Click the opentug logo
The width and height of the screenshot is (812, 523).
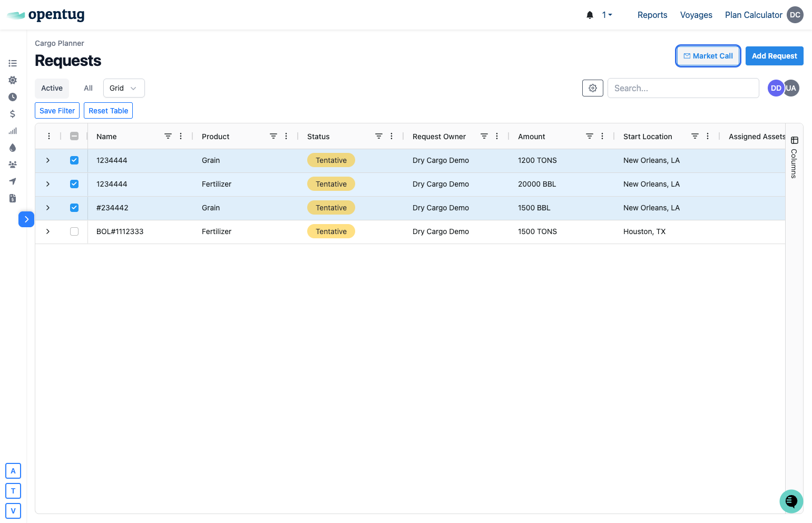pos(45,15)
